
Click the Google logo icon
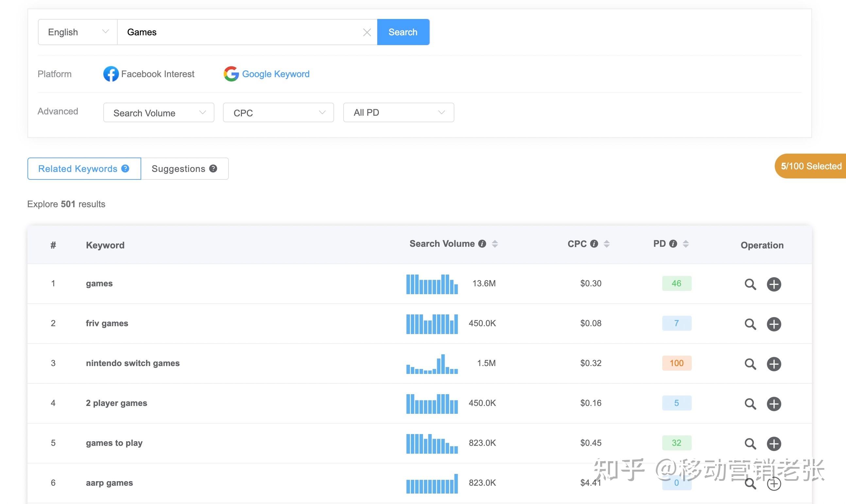pyautogui.click(x=231, y=74)
